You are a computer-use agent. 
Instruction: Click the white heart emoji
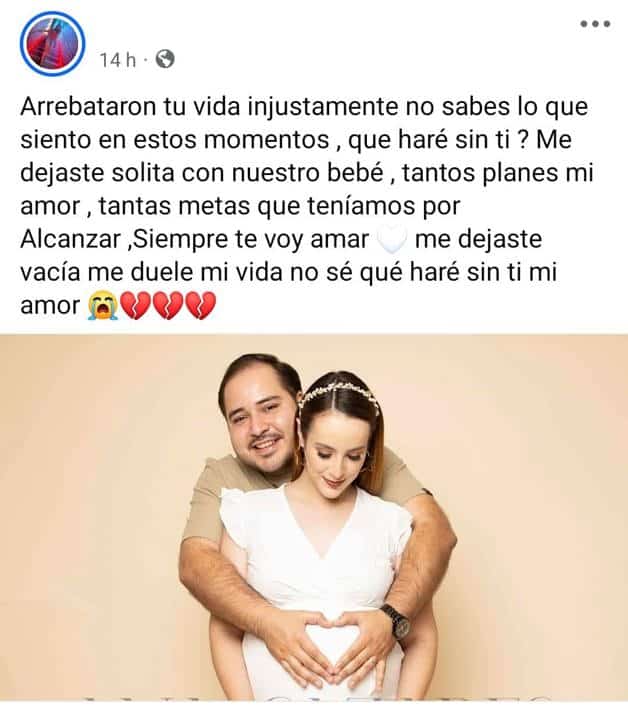392,240
